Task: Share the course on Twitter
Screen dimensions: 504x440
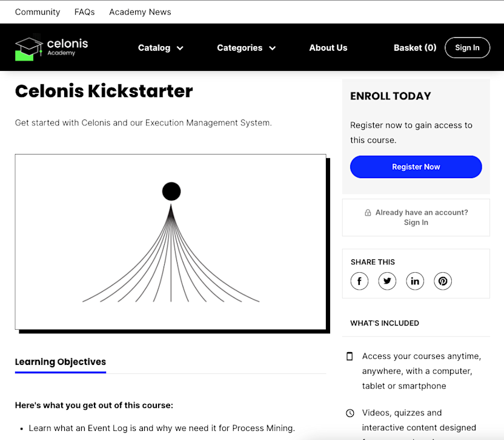Action: coord(387,281)
